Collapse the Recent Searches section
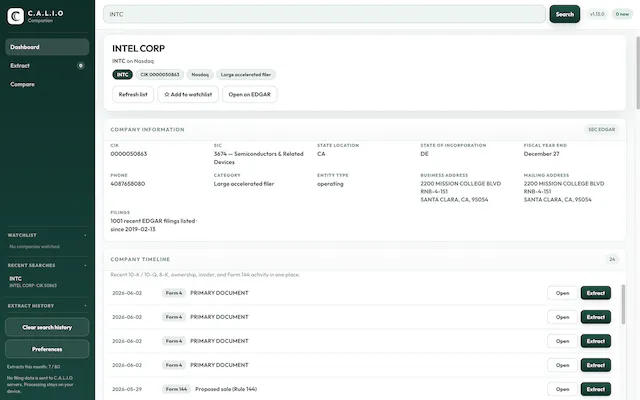The width and height of the screenshot is (640, 400). click(x=85, y=265)
